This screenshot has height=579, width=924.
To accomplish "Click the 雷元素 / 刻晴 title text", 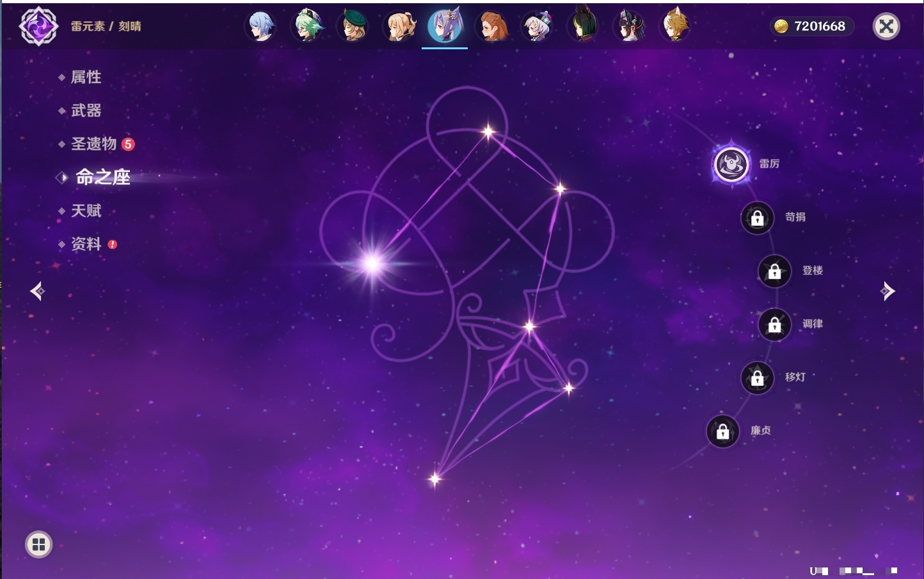I will pyautogui.click(x=106, y=26).
